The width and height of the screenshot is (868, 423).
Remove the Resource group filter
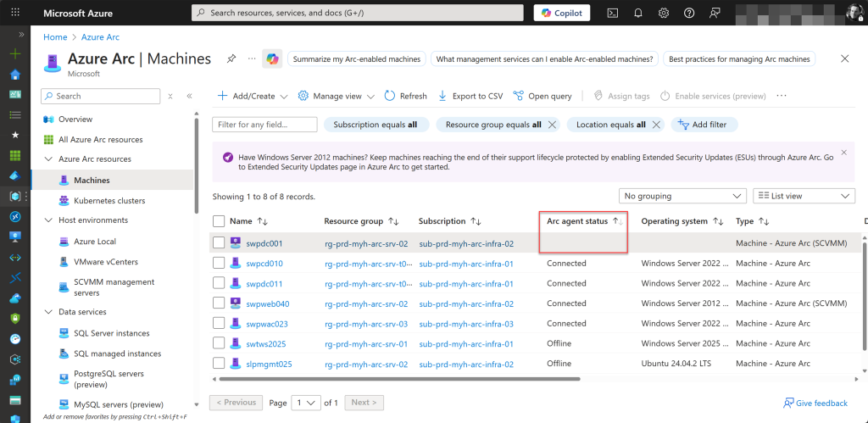pos(552,125)
